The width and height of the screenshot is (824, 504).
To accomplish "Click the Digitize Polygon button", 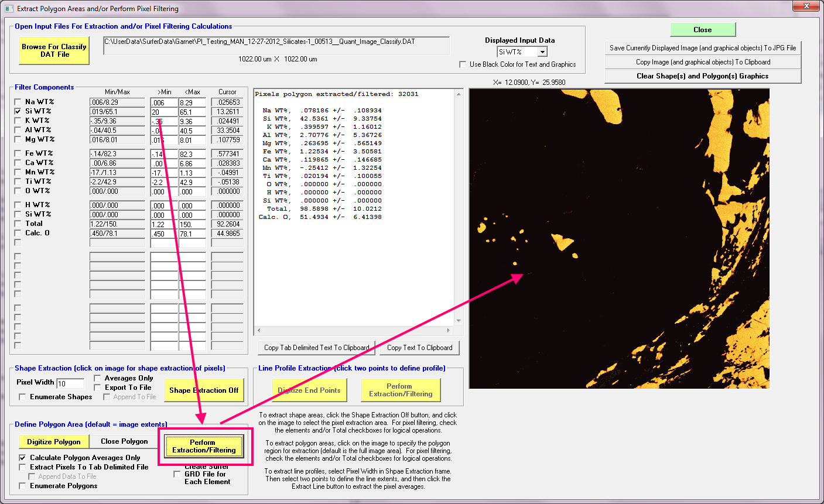I will pos(54,442).
